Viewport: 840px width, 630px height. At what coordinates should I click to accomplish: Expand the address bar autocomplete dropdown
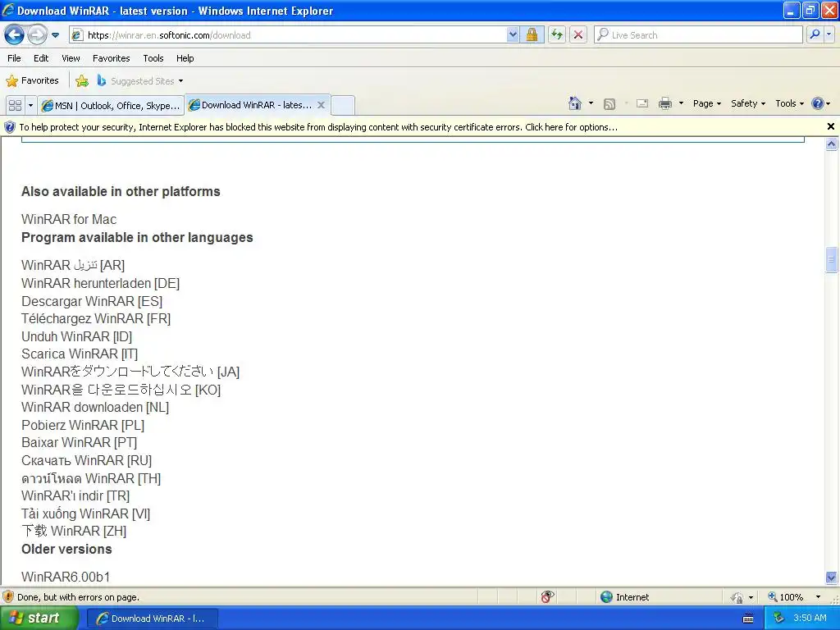click(513, 35)
